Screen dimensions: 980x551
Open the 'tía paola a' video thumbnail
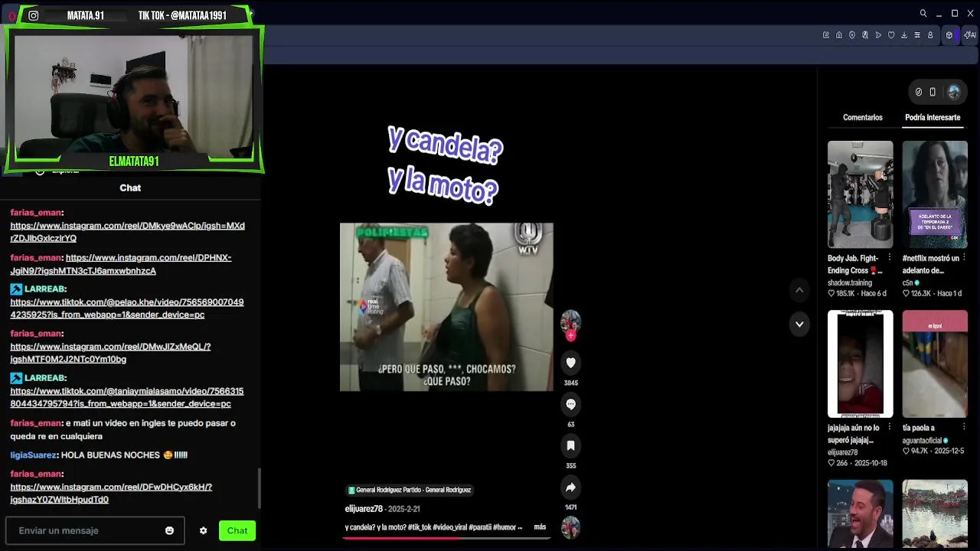[x=935, y=364]
